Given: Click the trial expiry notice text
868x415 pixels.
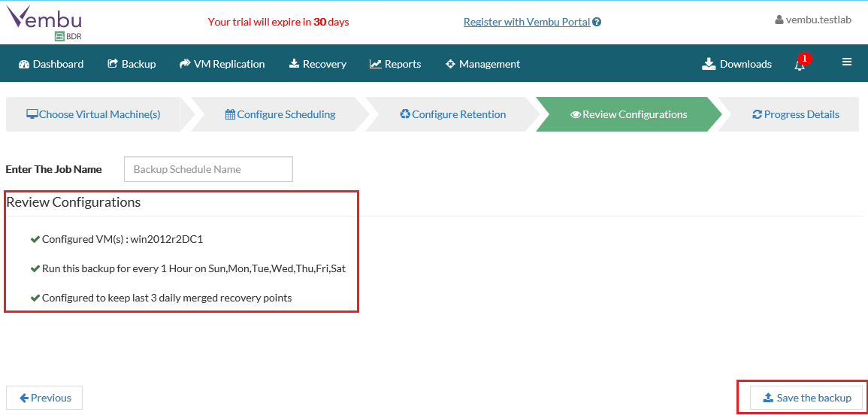Looking at the screenshot, I should (x=279, y=22).
